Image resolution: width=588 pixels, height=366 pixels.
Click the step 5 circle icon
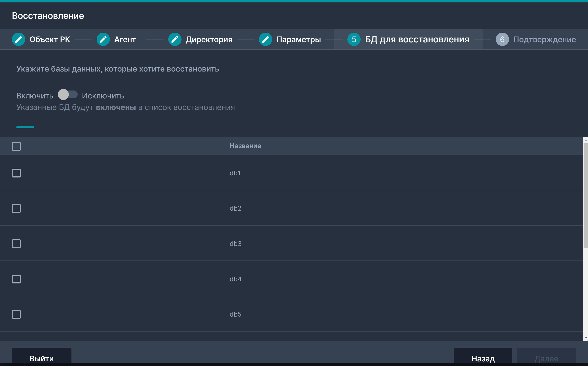coord(354,40)
